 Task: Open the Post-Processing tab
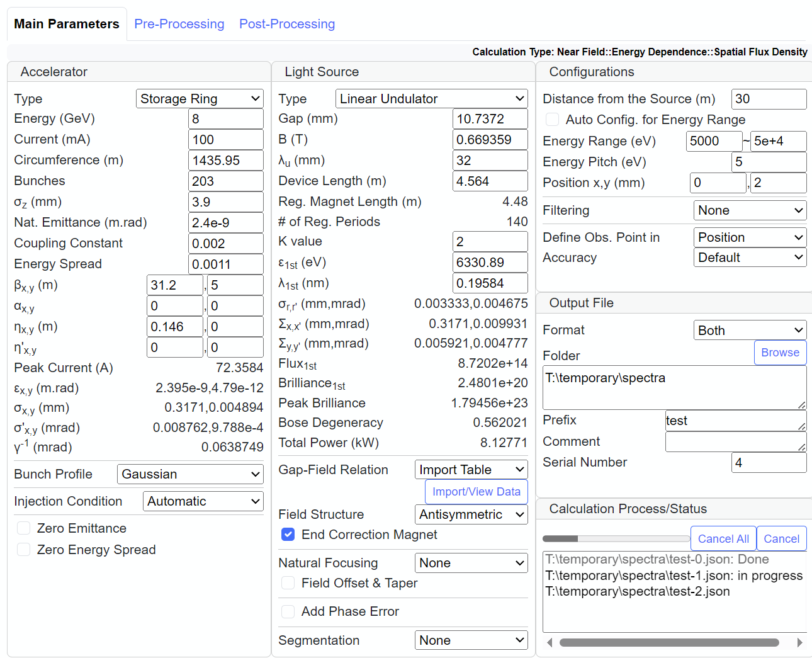click(287, 24)
